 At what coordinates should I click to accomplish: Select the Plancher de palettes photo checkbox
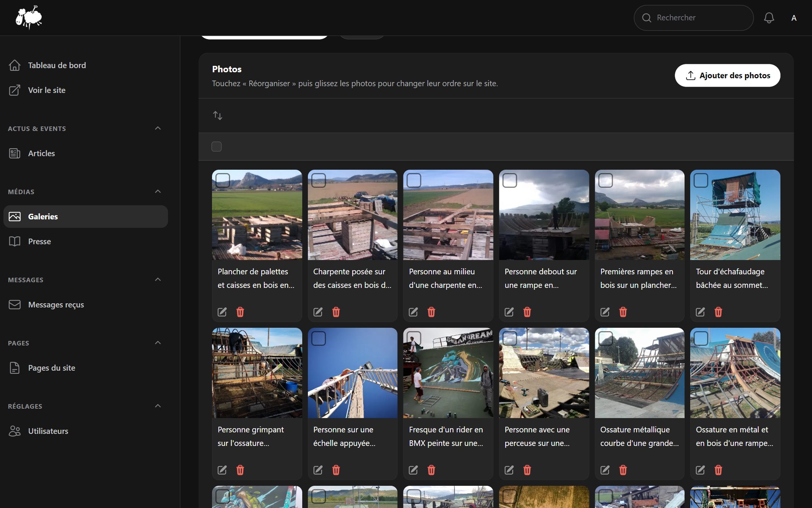[x=223, y=180]
